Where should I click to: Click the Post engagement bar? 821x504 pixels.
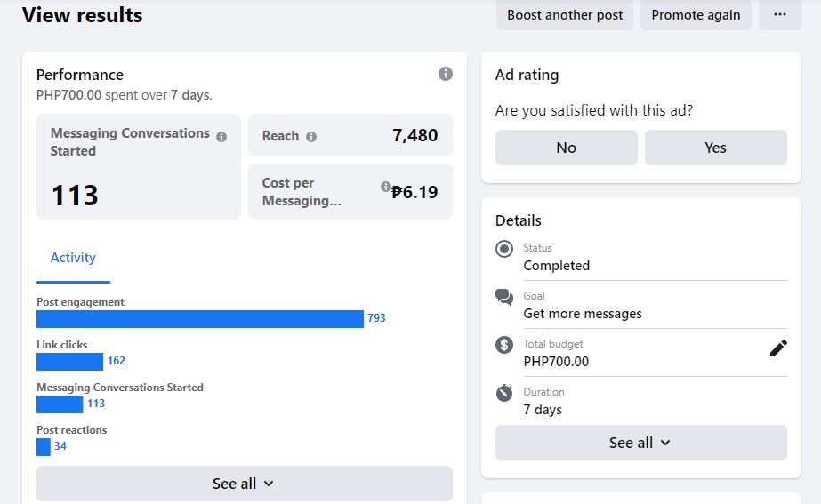click(x=200, y=319)
